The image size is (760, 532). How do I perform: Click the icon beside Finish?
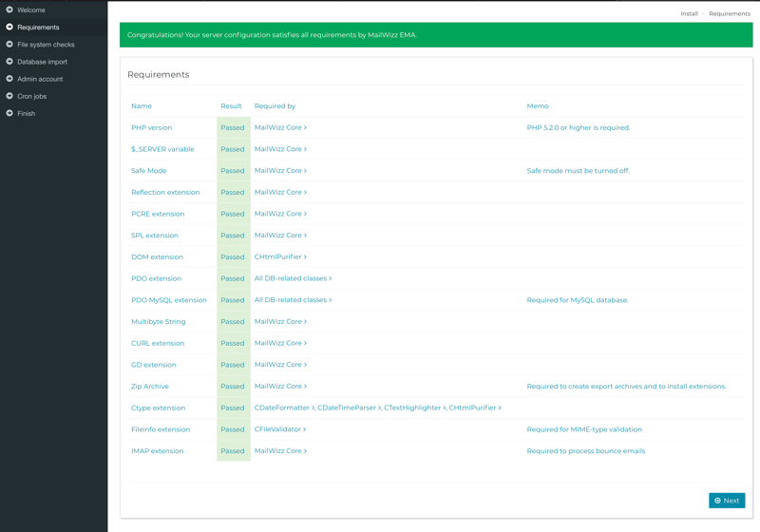tap(9, 113)
